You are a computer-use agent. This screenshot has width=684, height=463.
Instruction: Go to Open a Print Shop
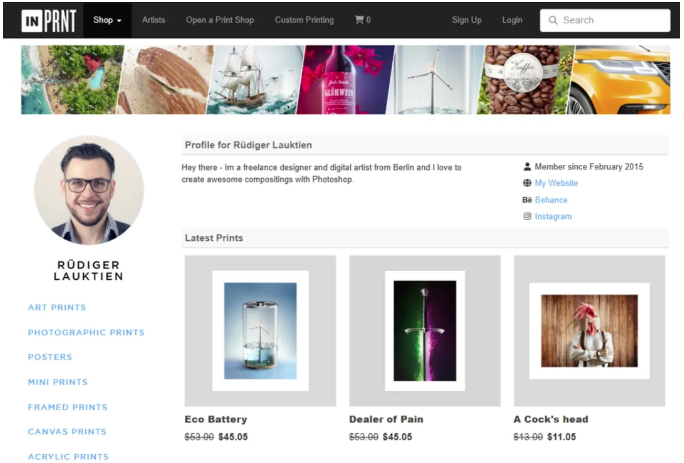[220, 20]
